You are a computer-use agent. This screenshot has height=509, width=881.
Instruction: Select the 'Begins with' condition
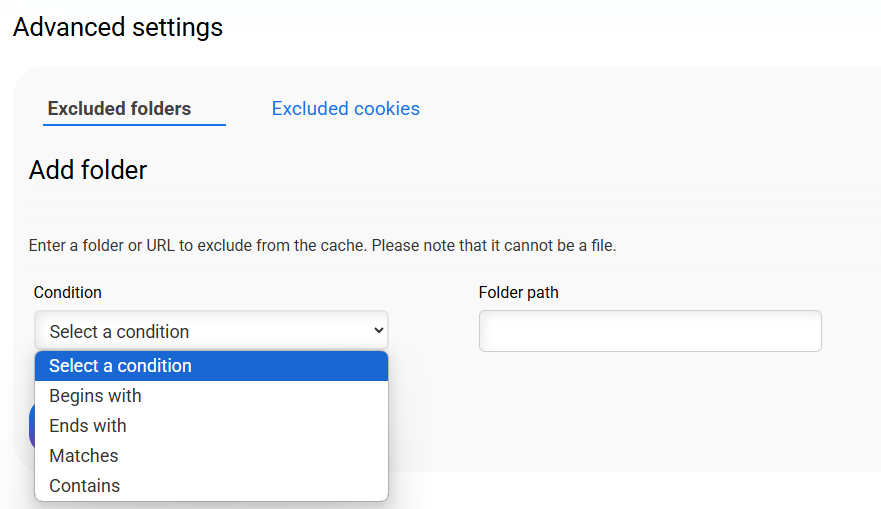(95, 396)
